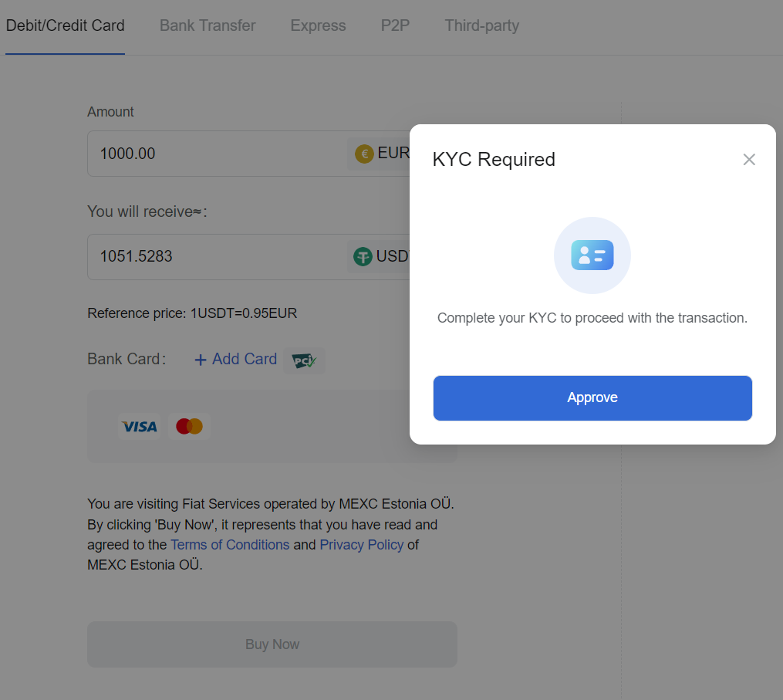The image size is (783, 700).
Task: Click the Mastercard logo
Action: pos(189,426)
